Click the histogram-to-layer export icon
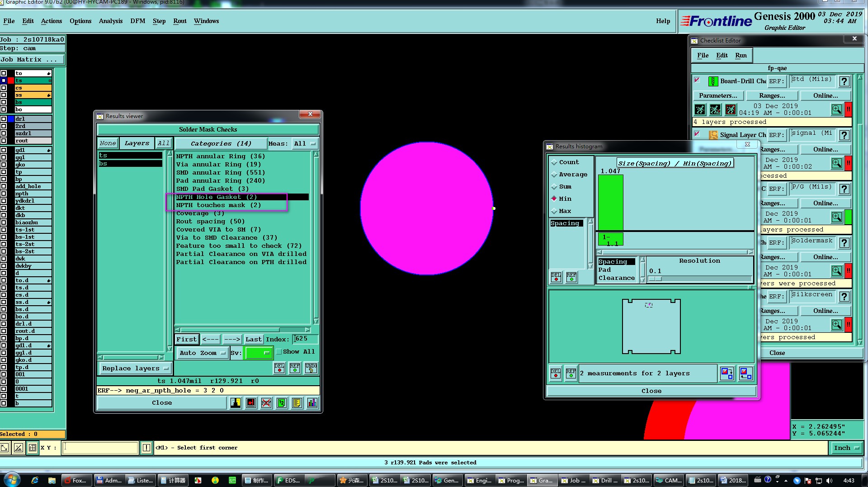868x487 pixels. pyautogui.click(x=726, y=373)
